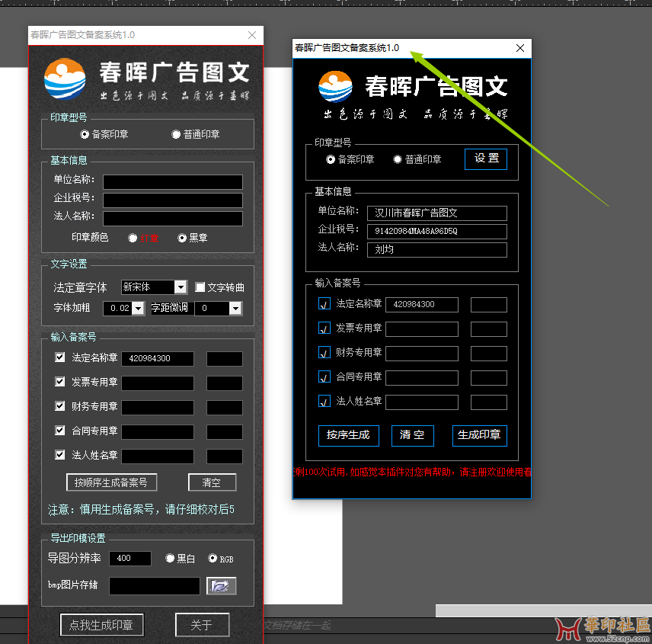
Task: Toggle 法人姓名章 checkbox in right window
Action: pos(324,401)
